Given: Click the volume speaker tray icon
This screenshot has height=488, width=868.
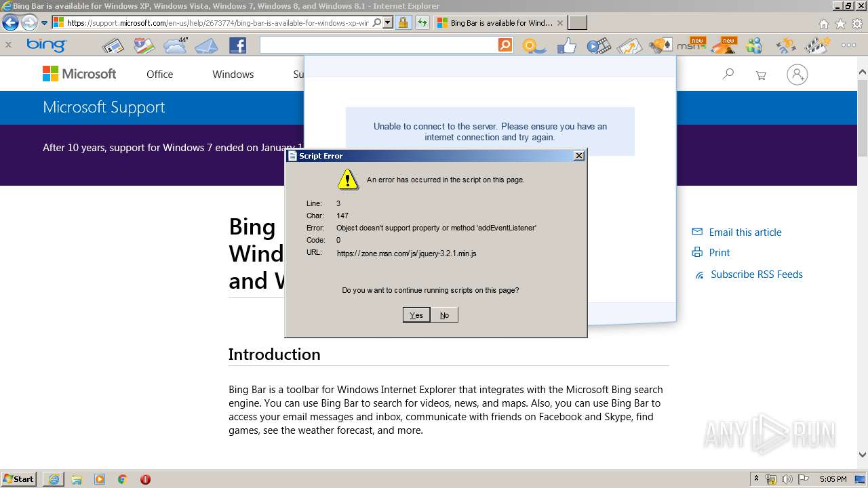Looking at the screenshot, I should pos(787,479).
